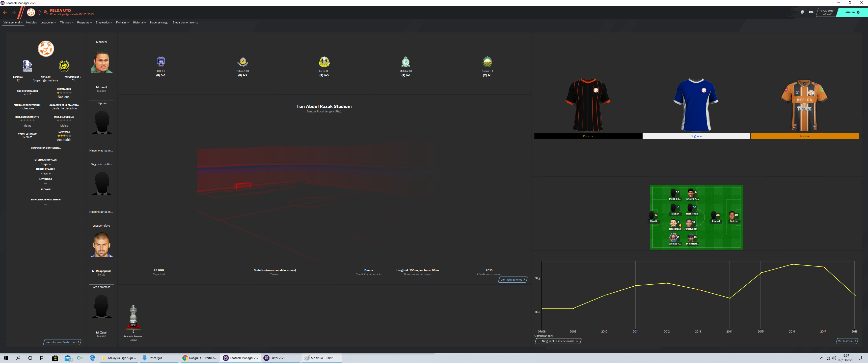Expand the Fichajes dropdown menu
Screen dimensions: 868x363
pos(123,22)
